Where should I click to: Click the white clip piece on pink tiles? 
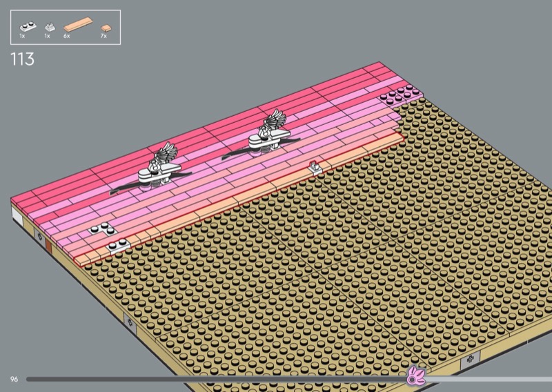coord(315,166)
